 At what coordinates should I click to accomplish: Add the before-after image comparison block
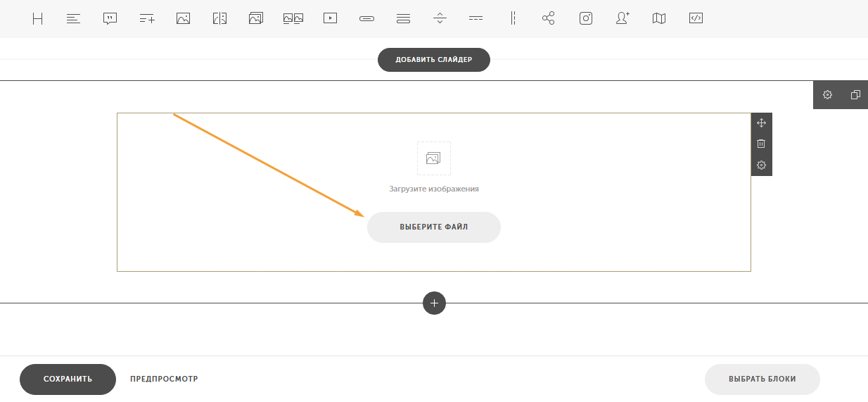click(219, 19)
